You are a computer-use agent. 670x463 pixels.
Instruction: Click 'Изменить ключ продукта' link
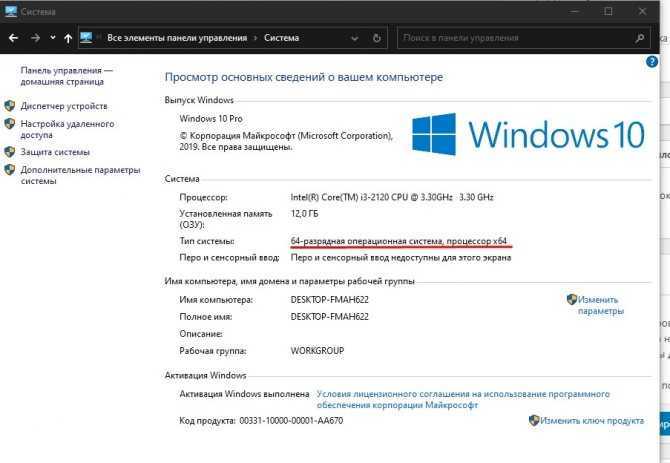coord(592,421)
